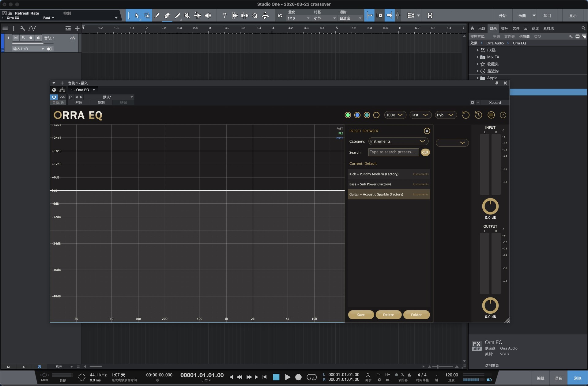This screenshot has height=386, width=588.
Task: Click the Orra EQ undo arrow
Action: point(466,115)
